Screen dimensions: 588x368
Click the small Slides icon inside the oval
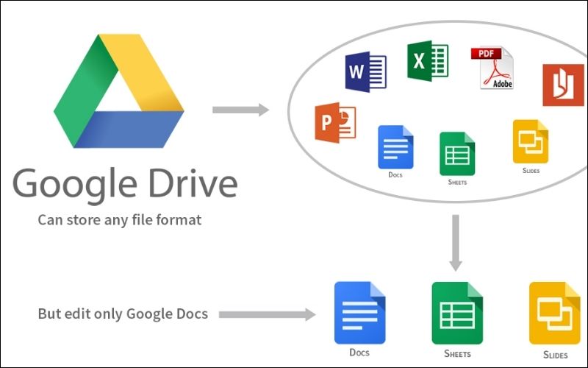[x=530, y=142]
